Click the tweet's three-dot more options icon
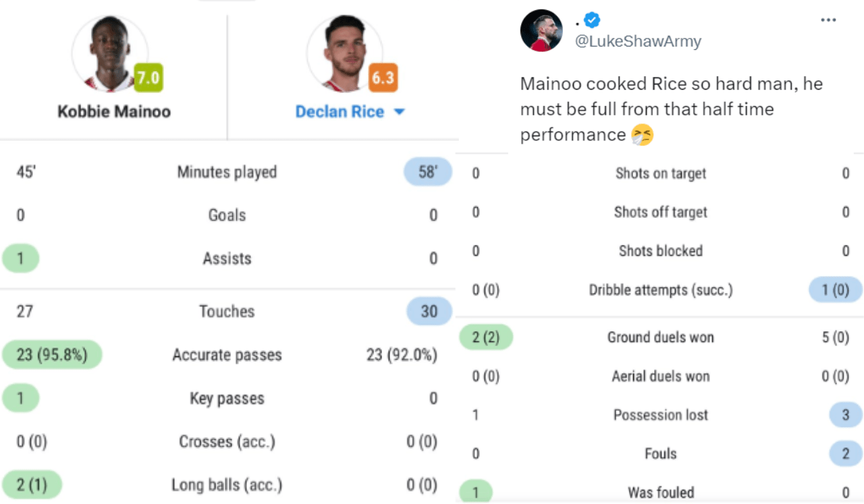864x504 pixels. coord(828,20)
